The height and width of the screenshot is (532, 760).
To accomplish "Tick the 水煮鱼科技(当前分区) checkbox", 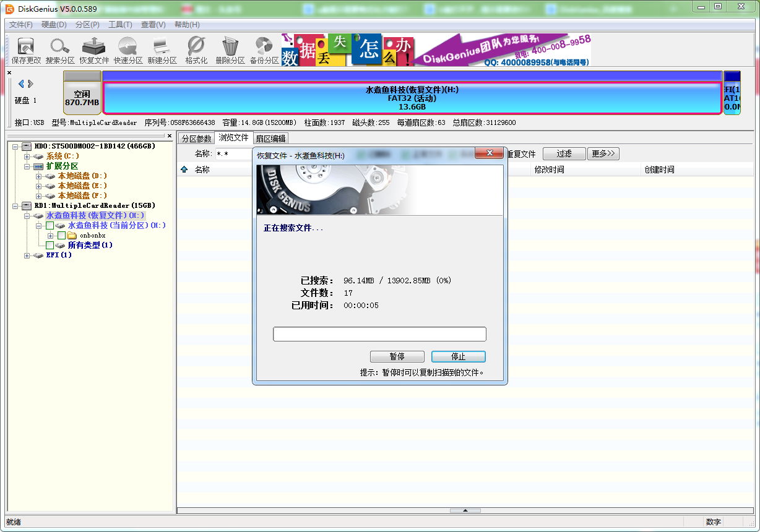I will point(50,225).
